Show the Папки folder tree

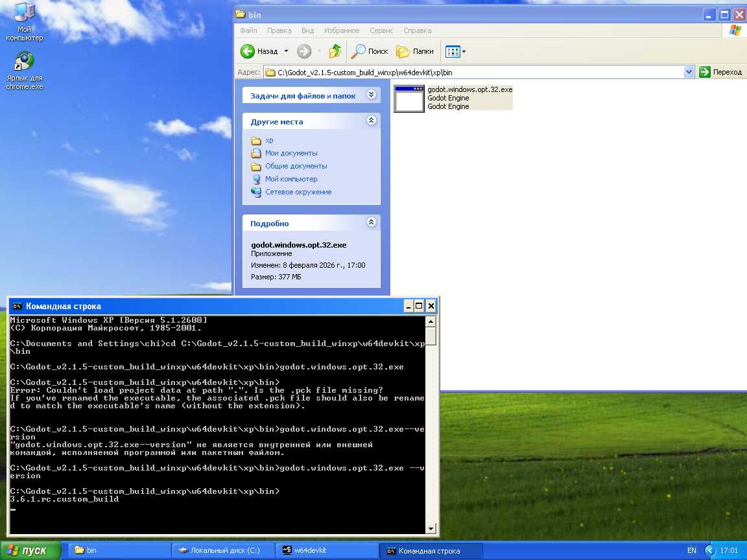[x=414, y=51]
